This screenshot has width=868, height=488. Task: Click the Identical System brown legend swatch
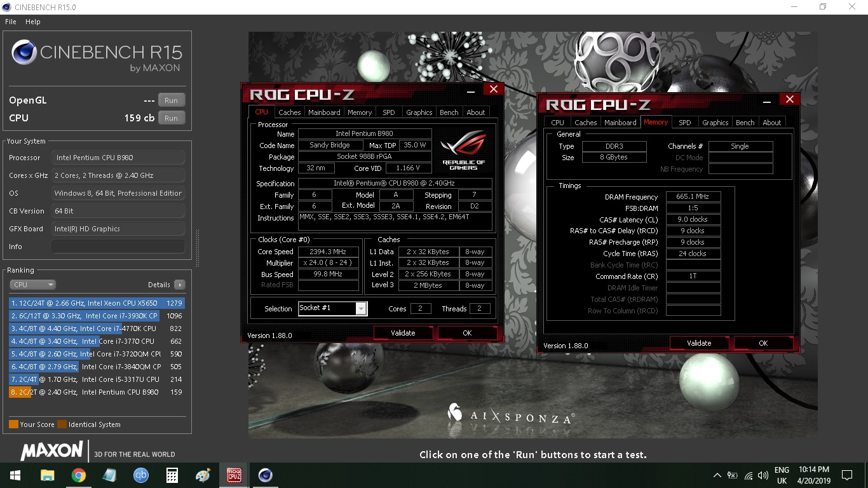[x=62, y=424]
